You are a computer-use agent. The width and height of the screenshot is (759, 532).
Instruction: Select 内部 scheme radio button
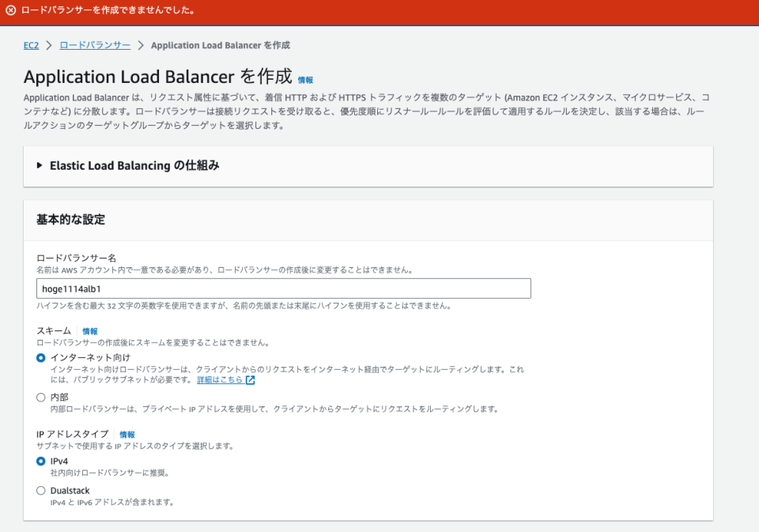click(x=41, y=398)
